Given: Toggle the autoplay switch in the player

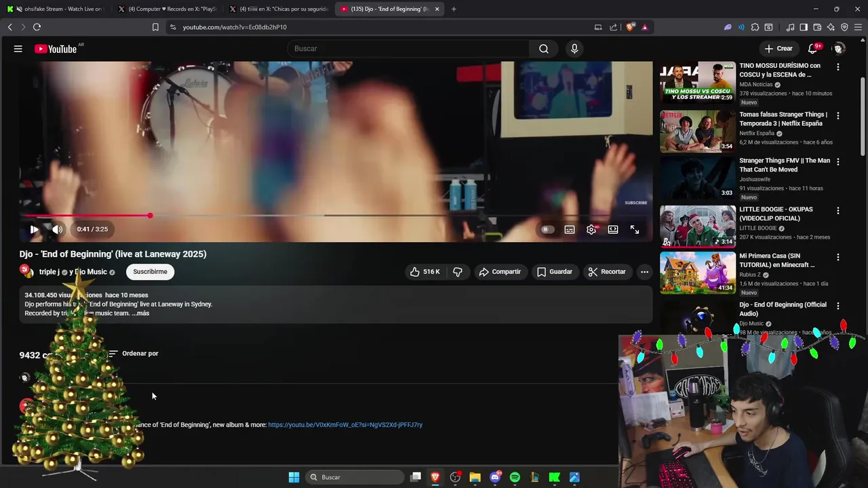Looking at the screenshot, I should 547,230.
